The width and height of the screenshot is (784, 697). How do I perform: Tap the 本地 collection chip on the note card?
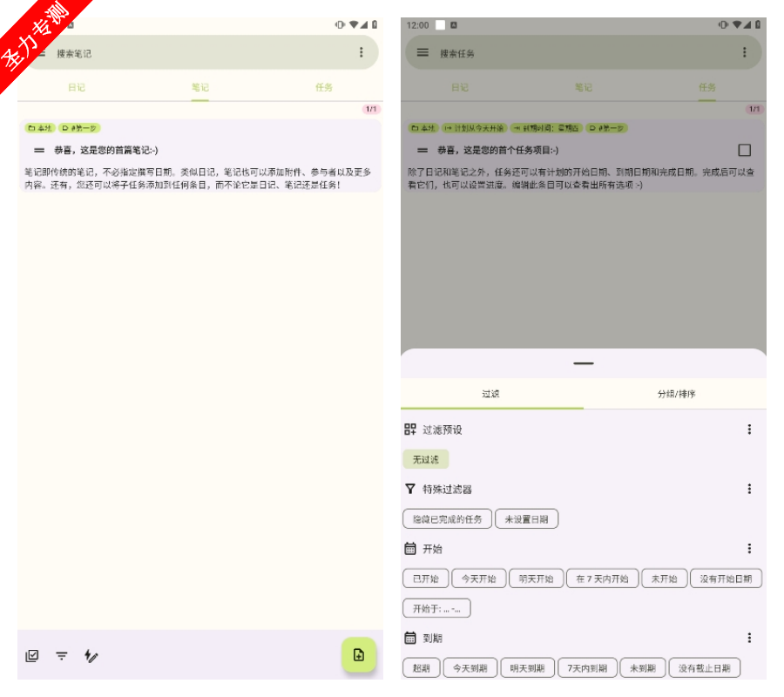(x=40, y=128)
